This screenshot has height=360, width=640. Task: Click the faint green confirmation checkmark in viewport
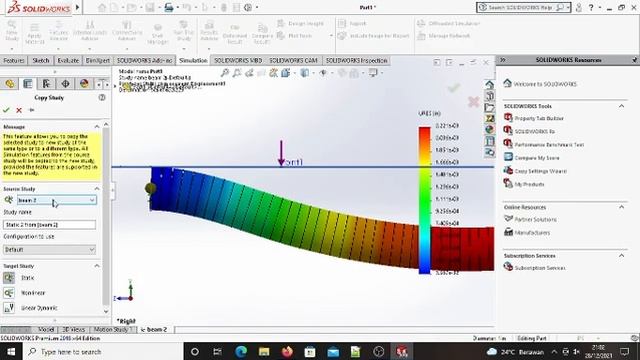point(453,88)
